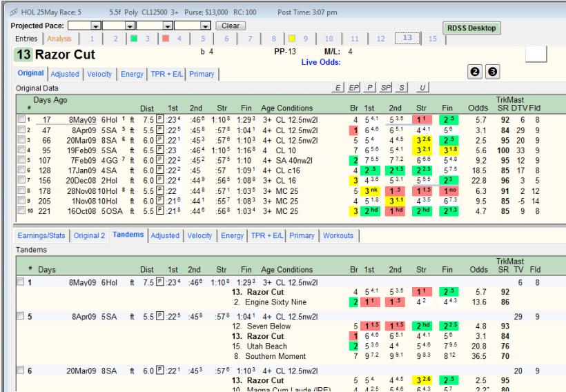Select entry tab 15
The width and height of the screenshot is (566, 392).
point(433,39)
